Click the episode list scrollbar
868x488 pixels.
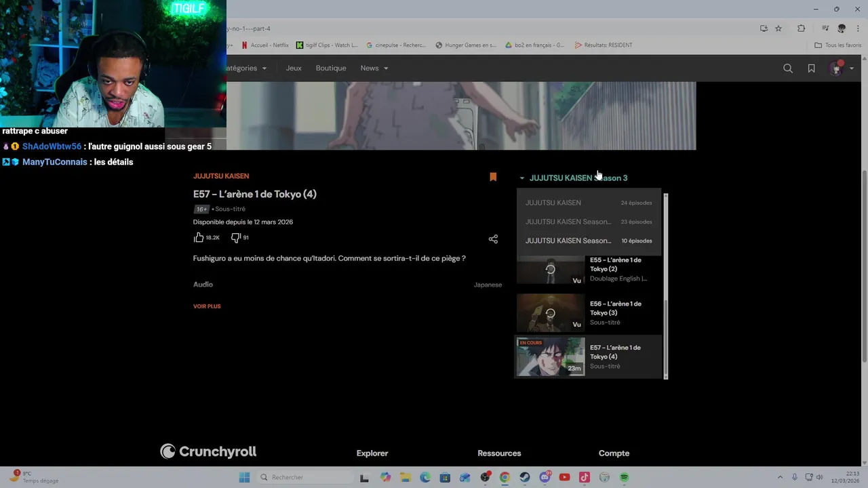click(x=666, y=339)
